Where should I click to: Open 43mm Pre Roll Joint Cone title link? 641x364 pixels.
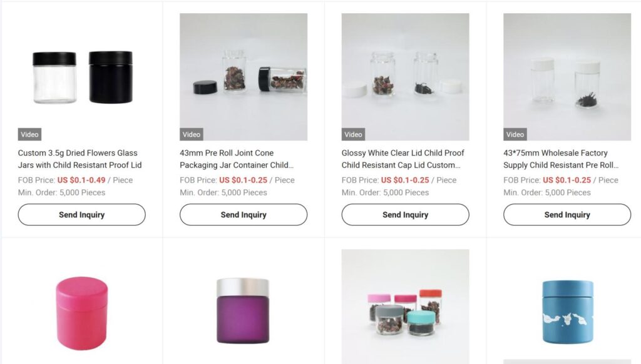coord(237,159)
